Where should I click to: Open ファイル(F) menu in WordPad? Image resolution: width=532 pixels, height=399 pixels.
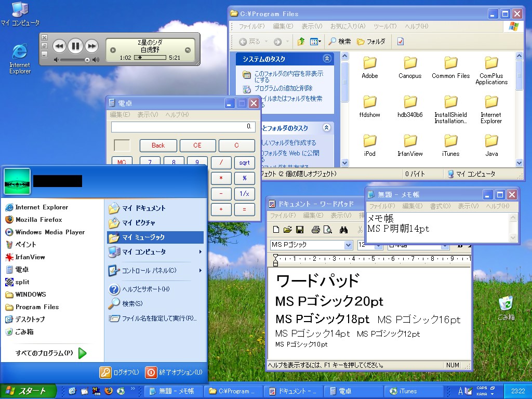pos(283,216)
